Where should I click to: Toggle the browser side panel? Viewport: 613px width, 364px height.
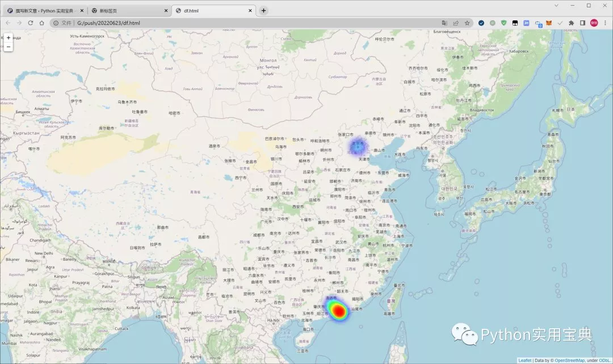click(582, 23)
